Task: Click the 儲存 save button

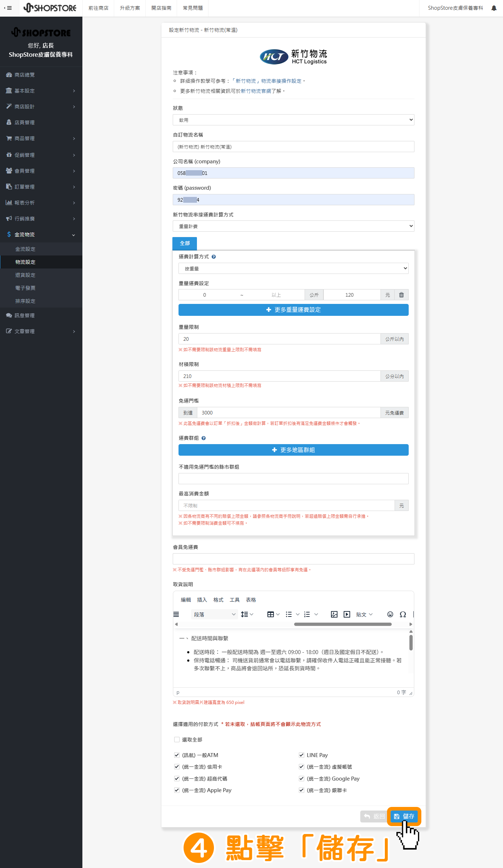Action: [x=404, y=816]
